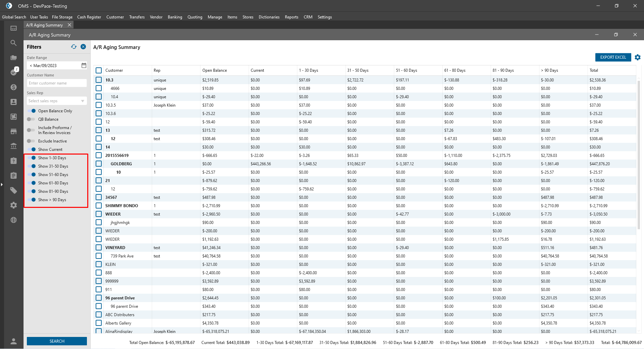
Task: Maximize the inner A/R Aging Summary window
Action: [x=616, y=35]
